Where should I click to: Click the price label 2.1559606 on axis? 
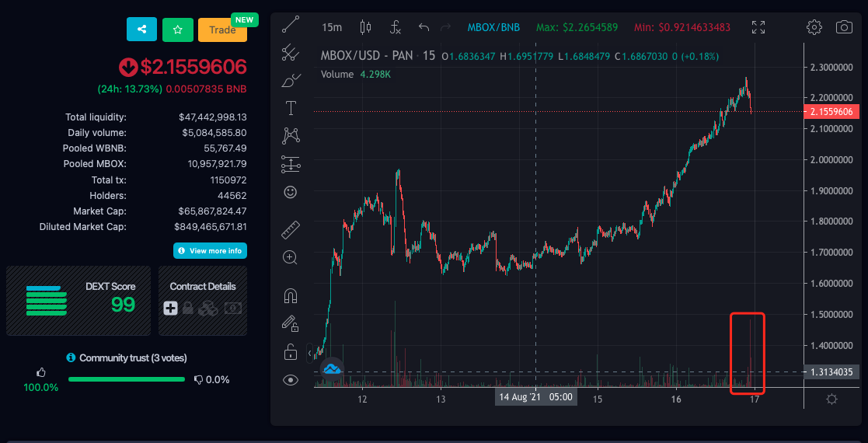[x=833, y=112]
